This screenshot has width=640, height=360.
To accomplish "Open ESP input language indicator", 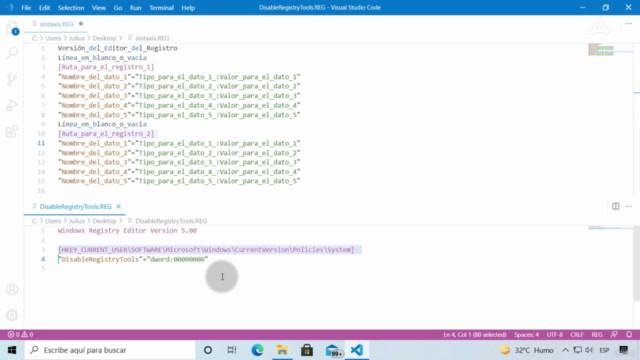I will 604,350.
